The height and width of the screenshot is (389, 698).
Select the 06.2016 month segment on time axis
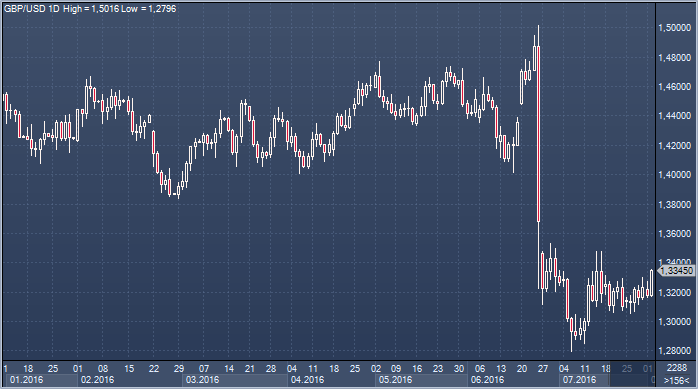click(513, 380)
